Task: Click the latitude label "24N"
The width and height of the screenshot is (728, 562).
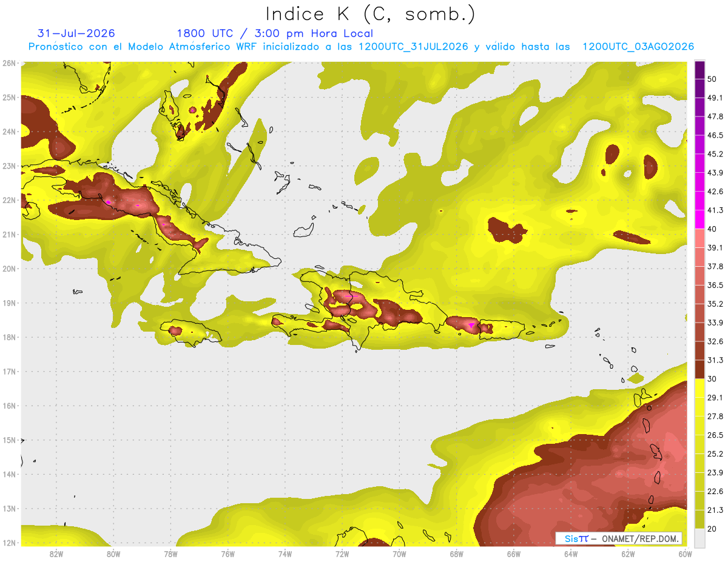Action: [9, 132]
